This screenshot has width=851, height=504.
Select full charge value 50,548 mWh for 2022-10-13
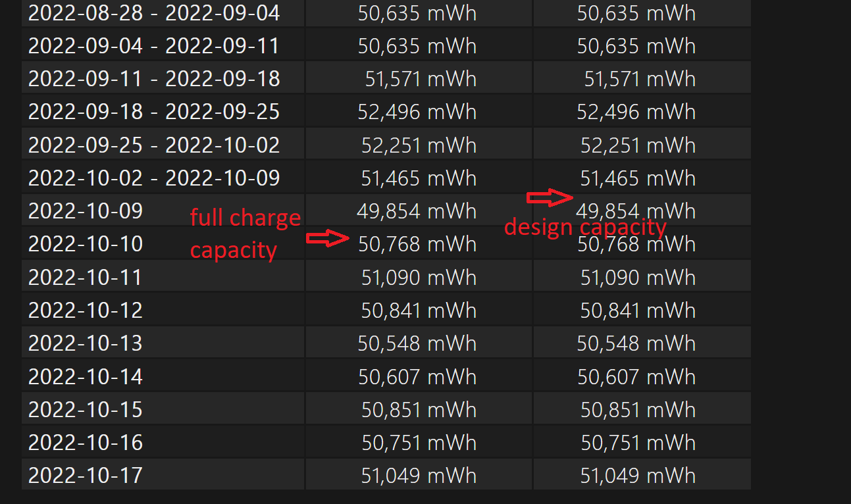pos(417,343)
